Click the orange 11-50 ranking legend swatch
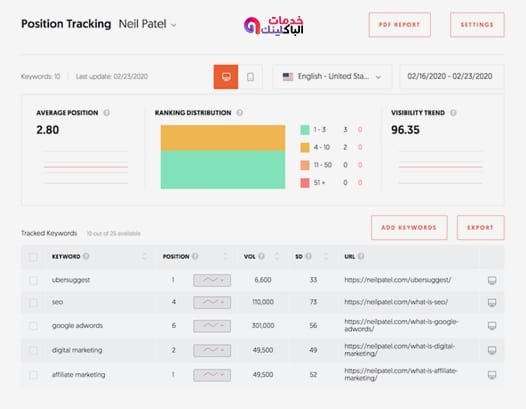The height and width of the screenshot is (409, 526). point(305,165)
